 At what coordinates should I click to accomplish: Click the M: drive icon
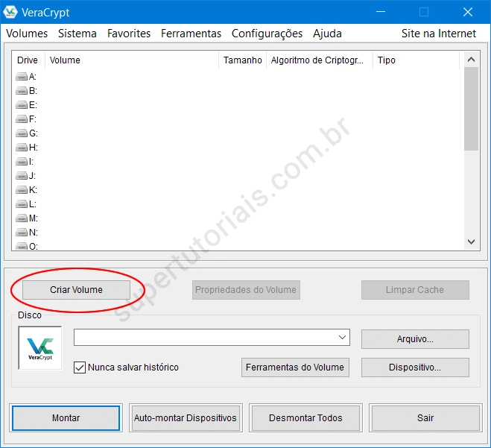(x=22, y=218)
